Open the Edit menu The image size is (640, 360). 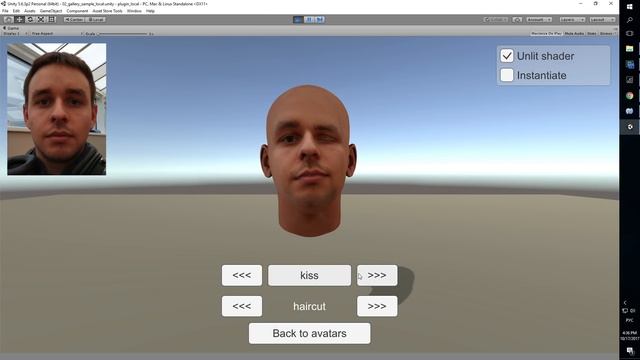coord(16,11)
